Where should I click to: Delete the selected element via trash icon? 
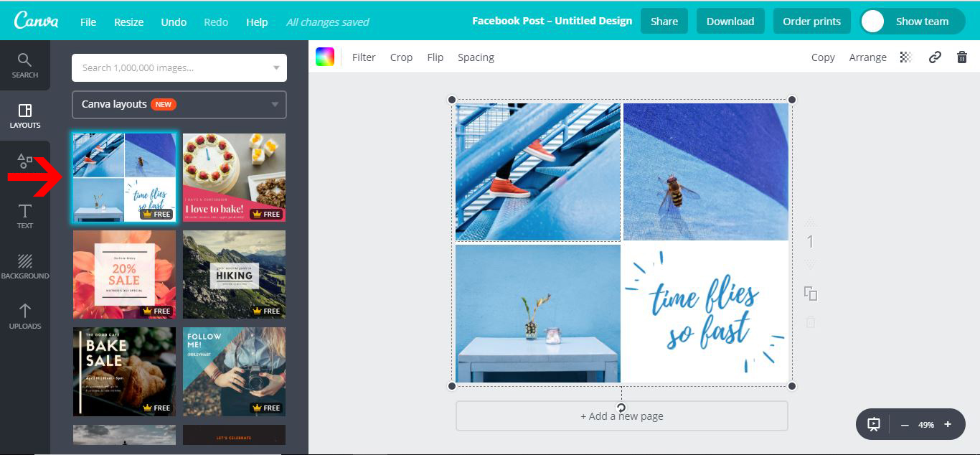[963, 57]
